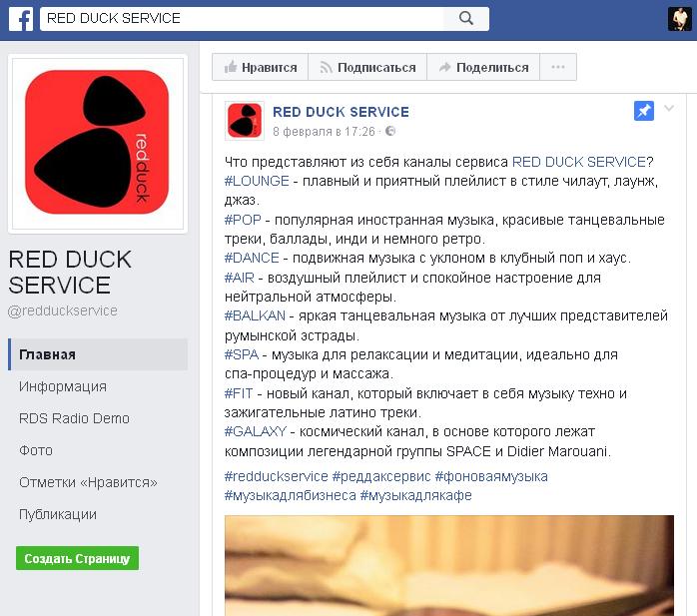Go to the Фото section
The height and width of the screenshot is (616, 697).
tap(36, 450)
